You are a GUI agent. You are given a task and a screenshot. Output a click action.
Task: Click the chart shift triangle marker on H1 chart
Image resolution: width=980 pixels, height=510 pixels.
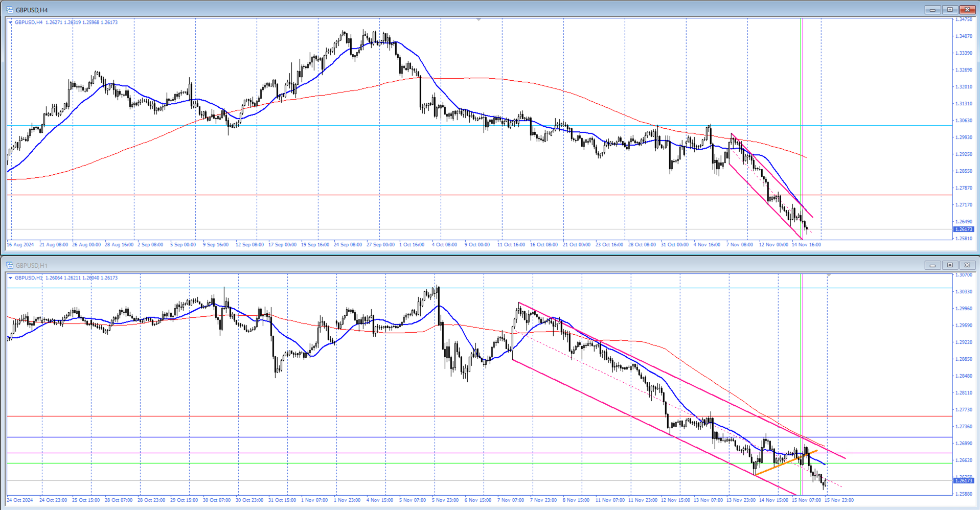coord(829,275)
